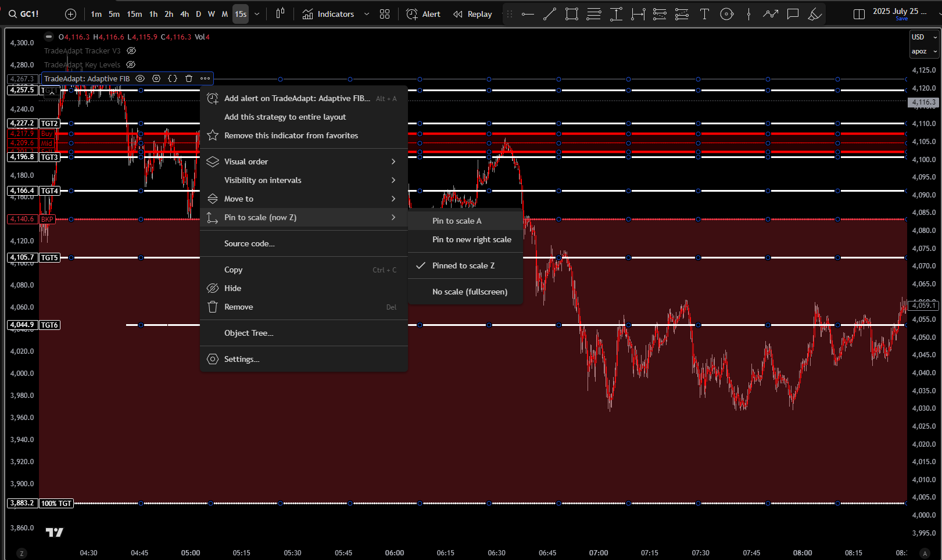
Task: Click the add symbol plus icon
Action: [71, 14]
